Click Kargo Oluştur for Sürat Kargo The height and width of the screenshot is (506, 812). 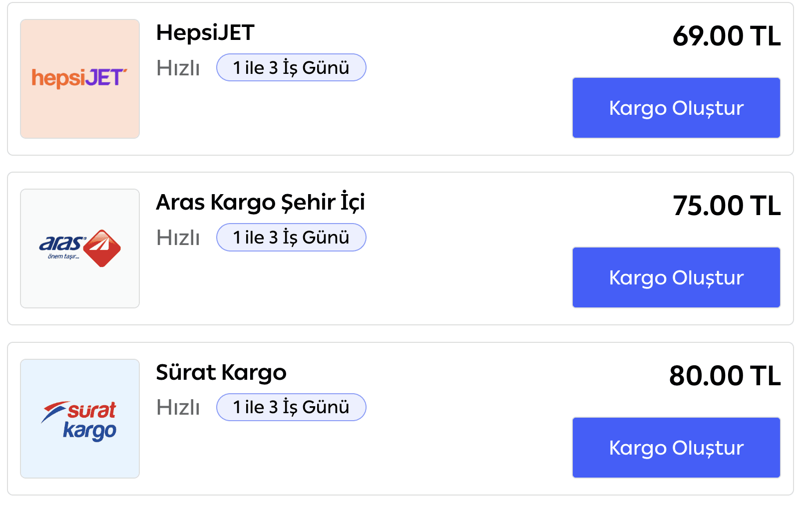(676, 448)
